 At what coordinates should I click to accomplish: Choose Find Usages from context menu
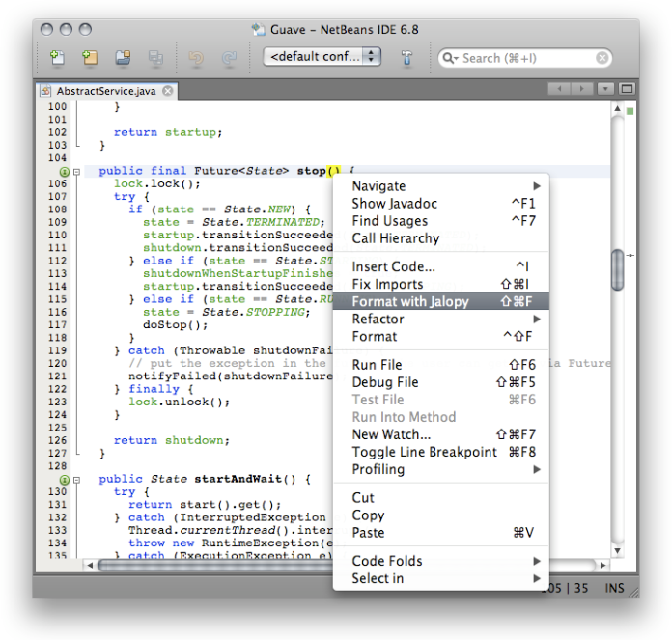[x=441, y=221]
